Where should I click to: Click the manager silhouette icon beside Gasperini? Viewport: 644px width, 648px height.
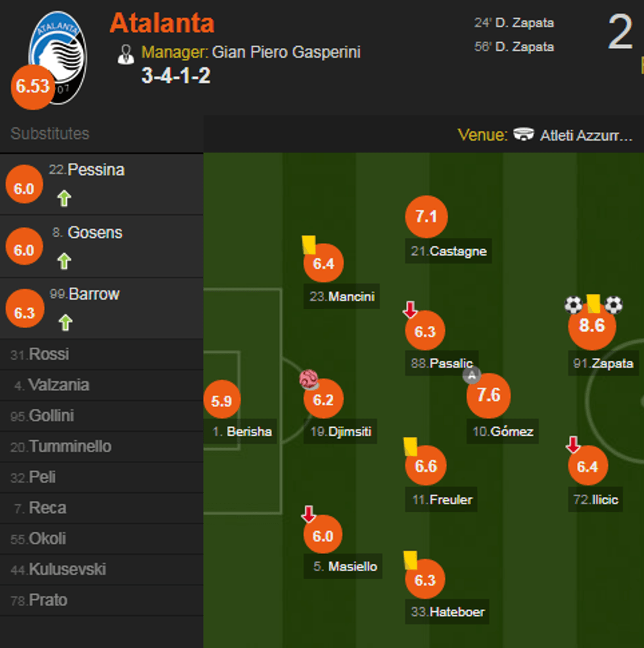[x=126, y=53]
